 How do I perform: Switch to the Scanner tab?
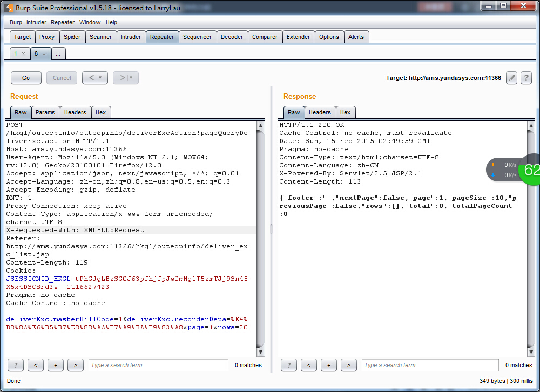(x=100, y=37)
